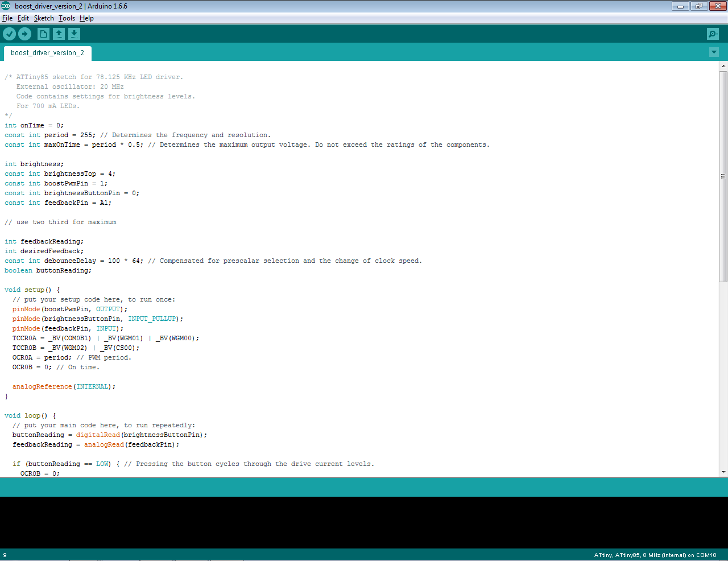Viewport: 728px width, 561px height.
Task: Minimize the Arduino window
Action: coord(680,6)
